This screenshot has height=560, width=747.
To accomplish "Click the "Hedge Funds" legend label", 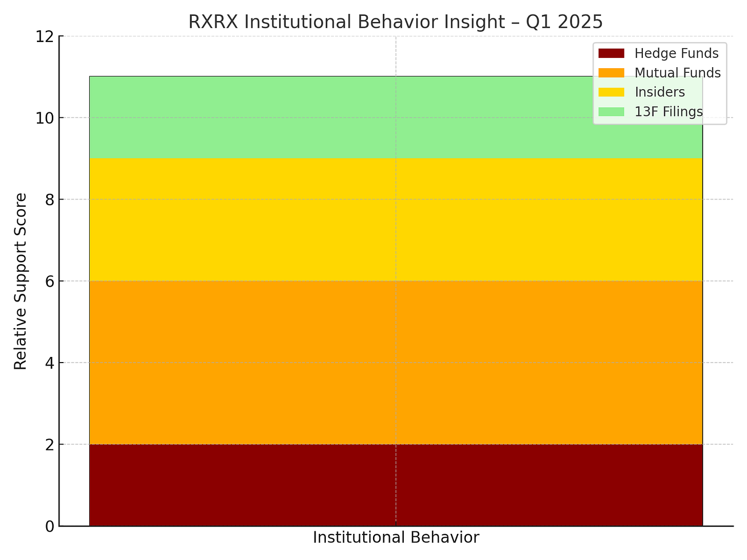I will coord(676,53).
